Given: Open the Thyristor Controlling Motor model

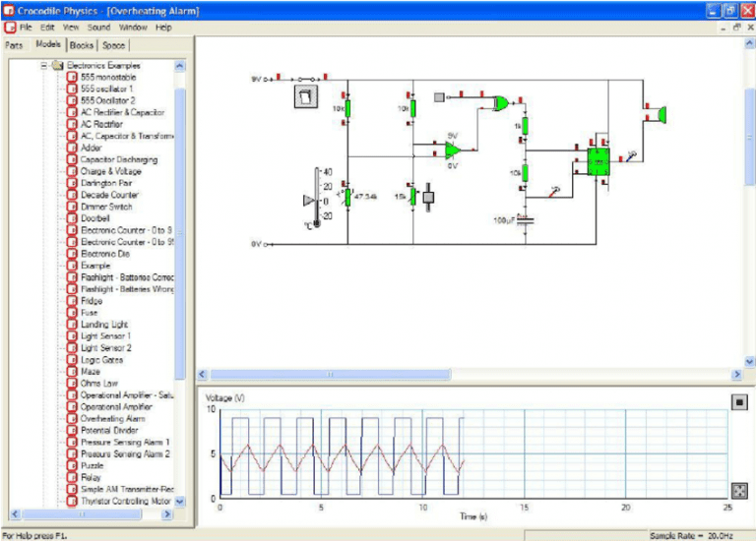Looking at the screenshot, I should [125, 501].
